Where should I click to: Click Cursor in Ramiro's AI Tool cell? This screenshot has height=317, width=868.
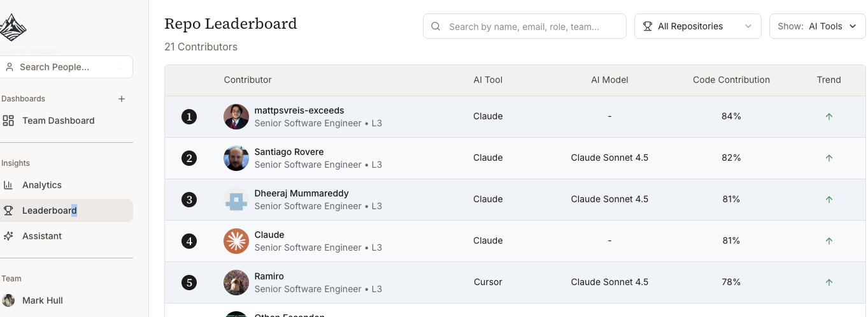[488, 282]
